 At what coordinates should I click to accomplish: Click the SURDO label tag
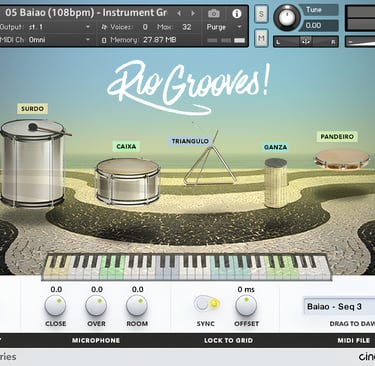coord(32,109)
